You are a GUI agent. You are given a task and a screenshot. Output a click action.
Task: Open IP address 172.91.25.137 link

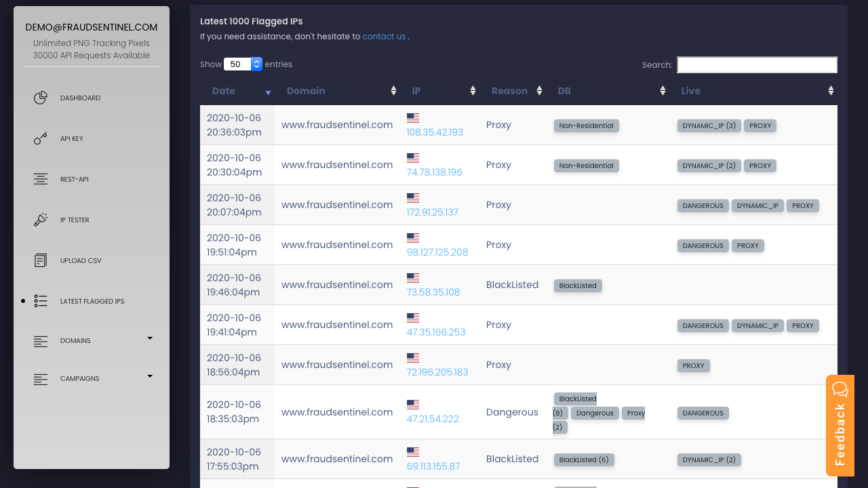433,212
